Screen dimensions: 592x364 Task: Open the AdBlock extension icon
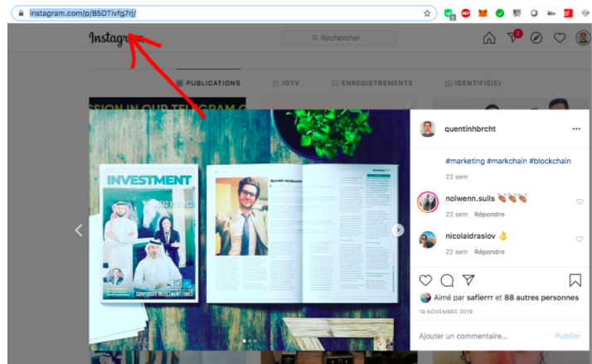(465, 13)
